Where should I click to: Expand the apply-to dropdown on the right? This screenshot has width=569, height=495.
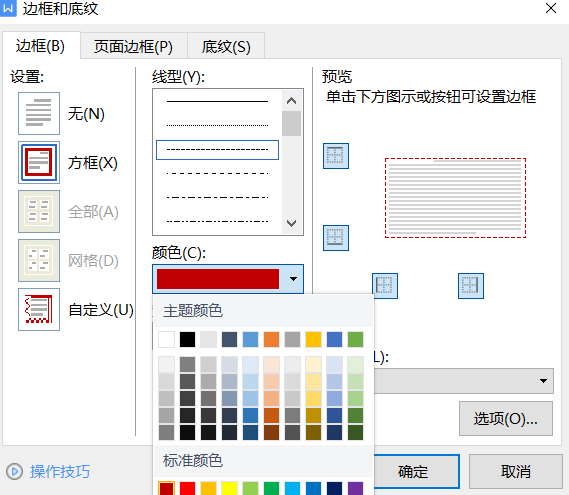click(543, 381)
